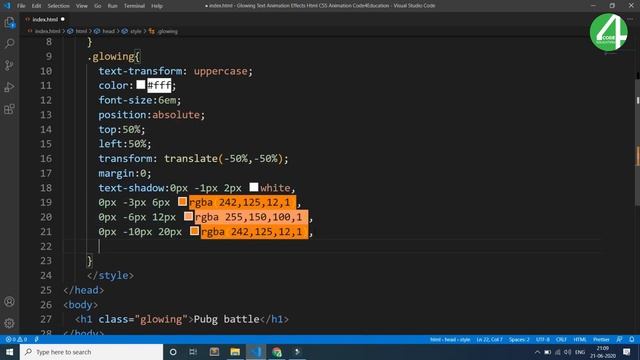Open the Explorer view in the activity bar
The image size is (640, 360).
(x=9, y=23)
